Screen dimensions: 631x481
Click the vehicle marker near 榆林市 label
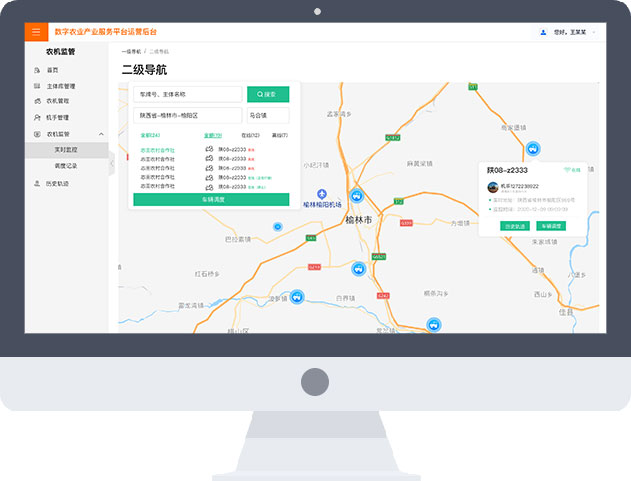click(x=357, y=196)
